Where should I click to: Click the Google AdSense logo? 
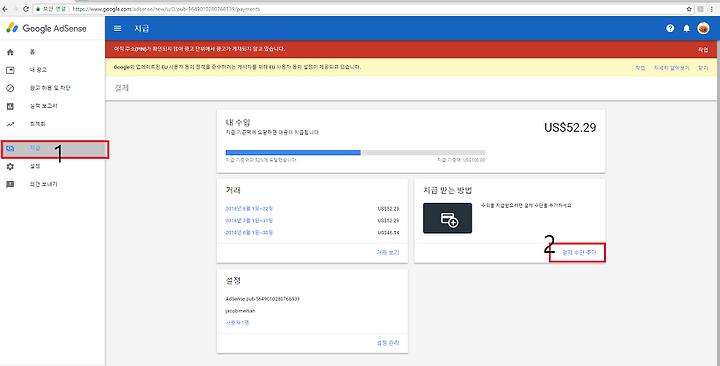46,28
